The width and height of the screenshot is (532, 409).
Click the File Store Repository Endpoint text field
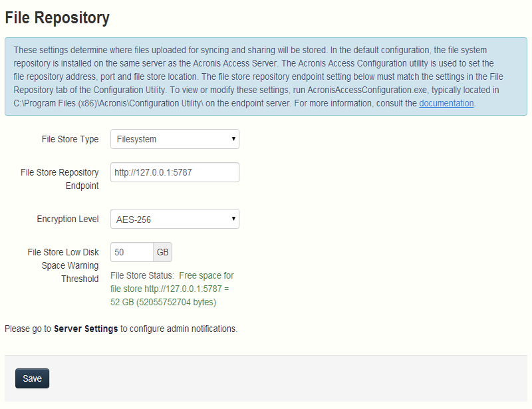[174, 172]
